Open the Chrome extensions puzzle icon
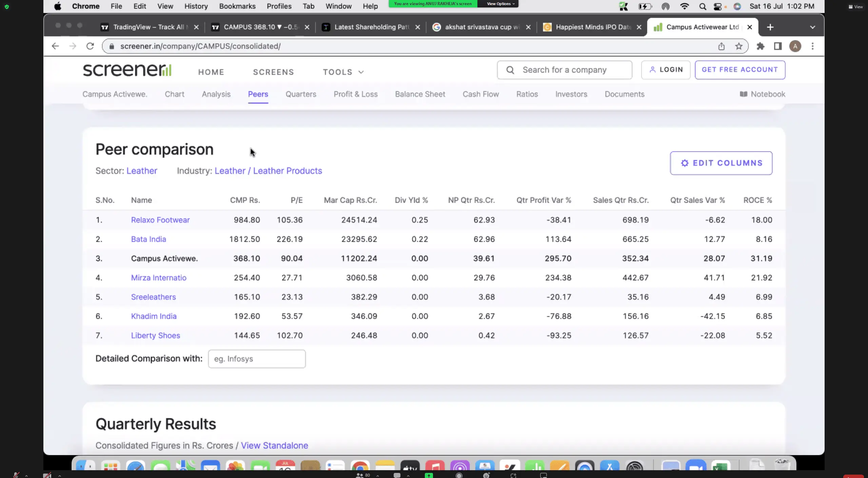Viewport: 868px width, 478px height. point(761,46)
